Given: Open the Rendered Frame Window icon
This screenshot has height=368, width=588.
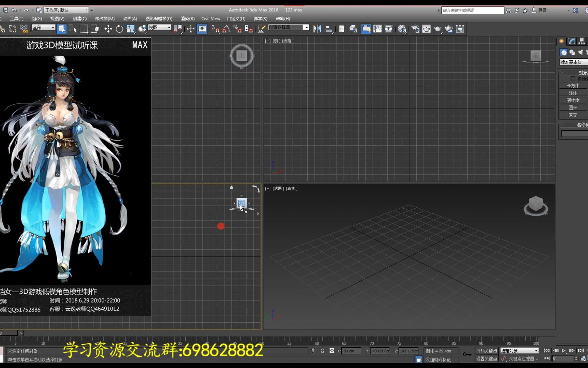Looking at the screenshot, I should point(427,29).
